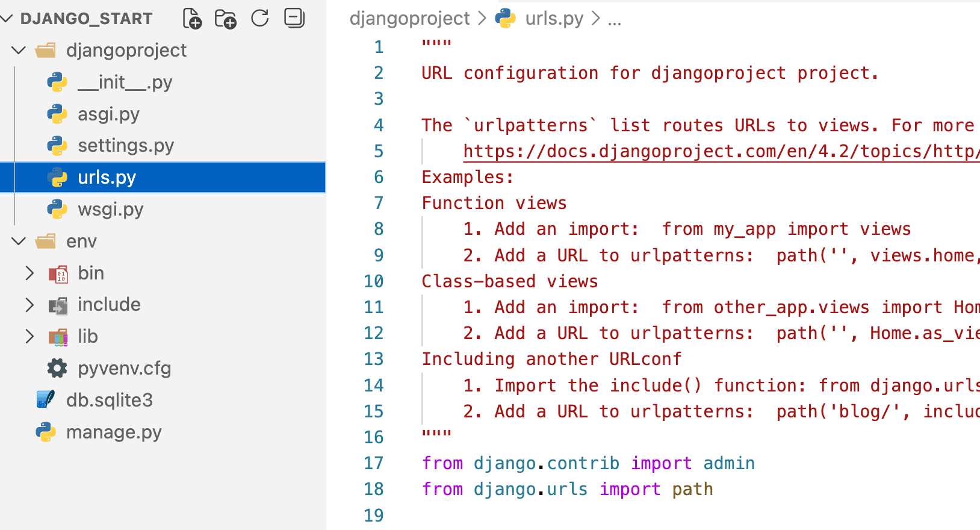
Task: Collapse the env folder chevron
Action: (x=19, y=242)
